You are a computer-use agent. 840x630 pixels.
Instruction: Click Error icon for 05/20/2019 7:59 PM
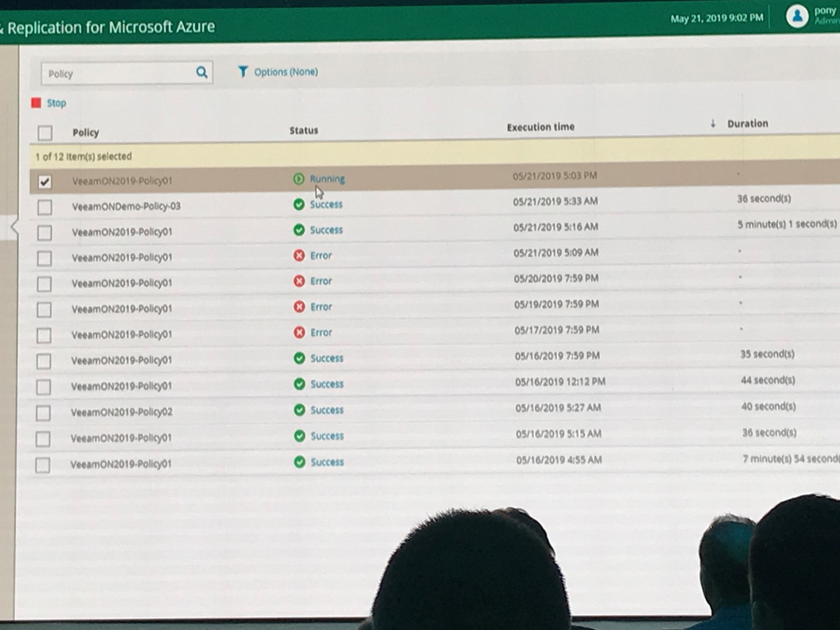point(299,281)
